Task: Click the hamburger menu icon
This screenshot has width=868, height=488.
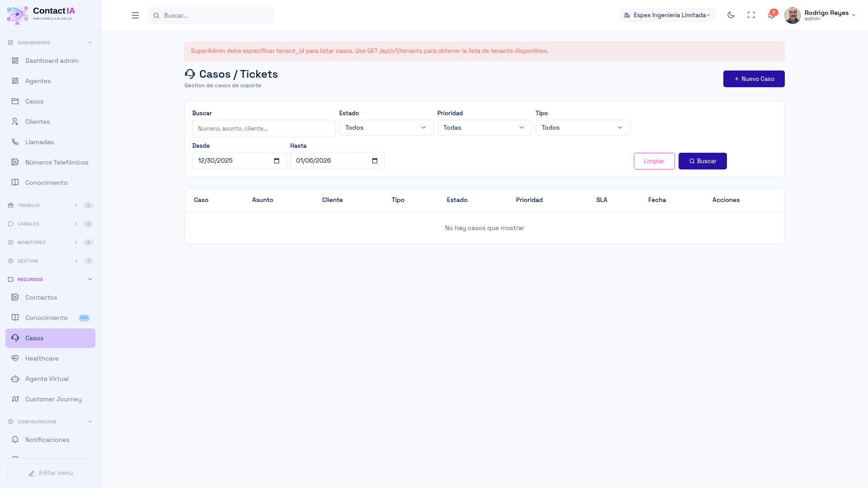Action: pos(135,15)
